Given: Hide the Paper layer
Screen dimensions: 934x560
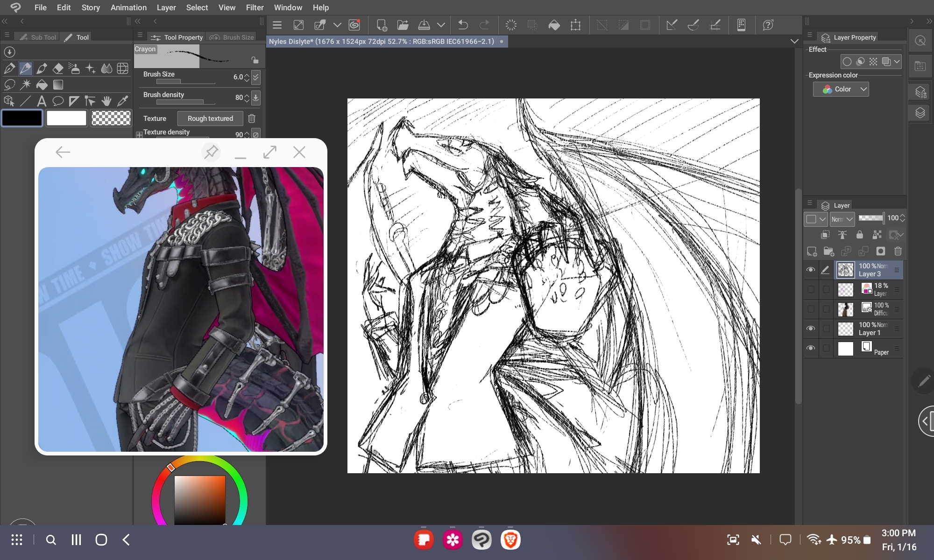Looking at the screenshot, I should (x=811, y=348).
